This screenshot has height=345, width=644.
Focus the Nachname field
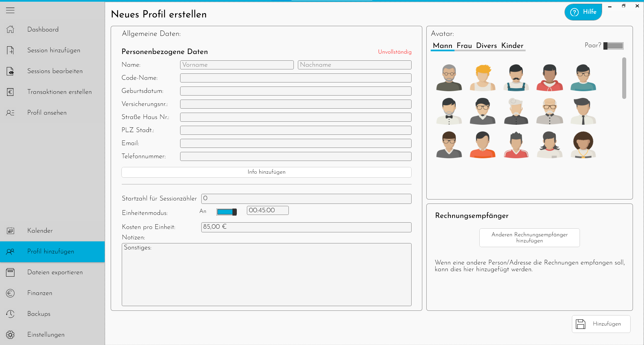pos(355,65)
